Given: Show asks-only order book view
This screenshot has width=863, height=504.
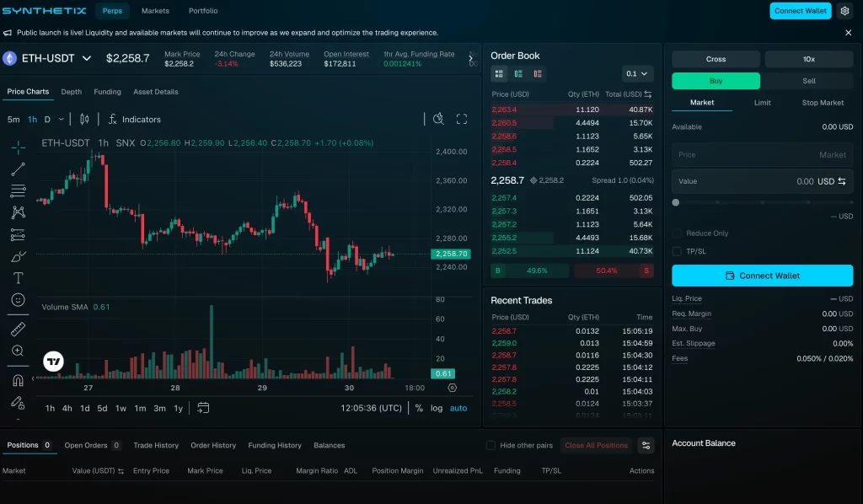Looking at the screenshot, I should click(x=538, y=73).
